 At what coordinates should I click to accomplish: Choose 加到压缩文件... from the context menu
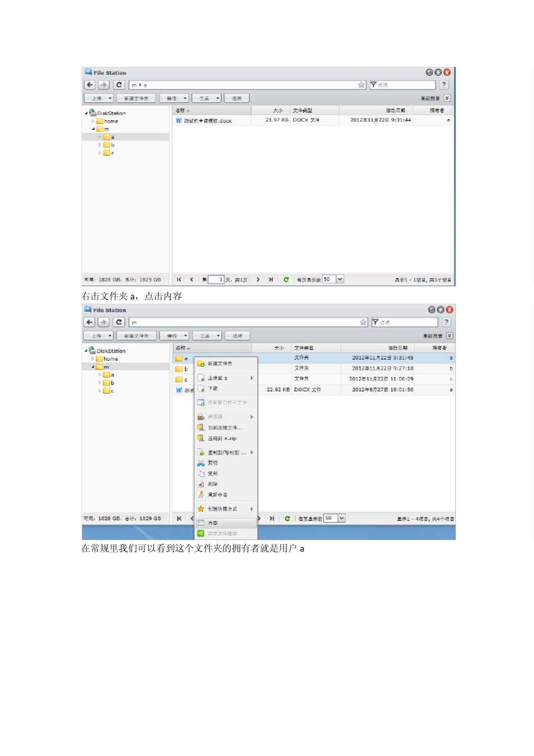coord(226,427)
